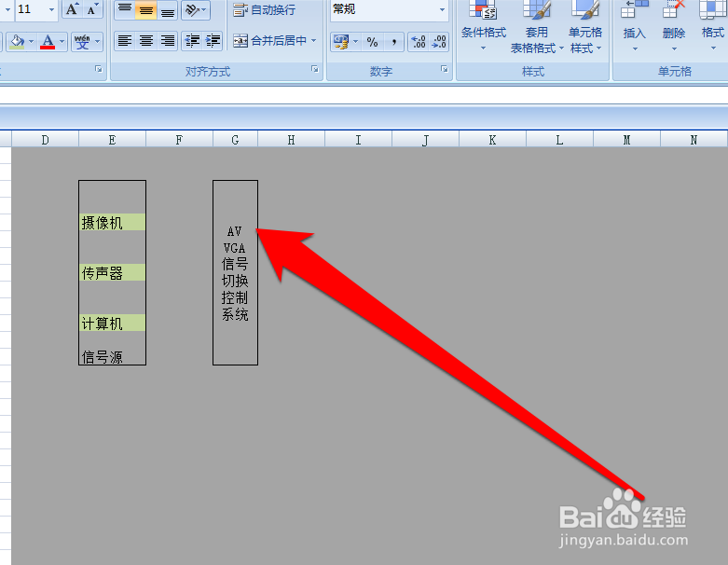This screenshot has width=728, height=565.
Task: Align text to the left
Action: [124, 41]
